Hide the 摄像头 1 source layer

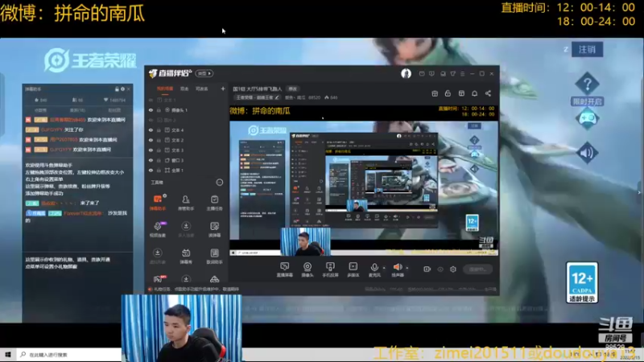click(151, 110)
